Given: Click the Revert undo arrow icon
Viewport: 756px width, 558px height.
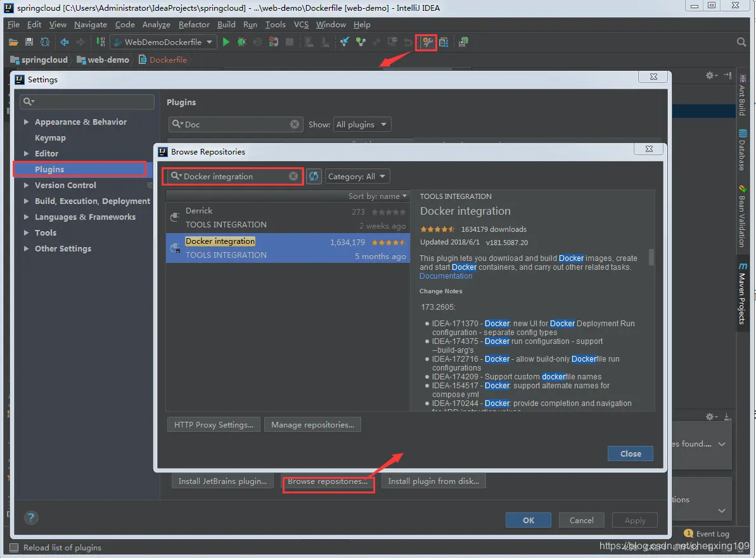Looking at the screenshot, I should click(x=408, y=42).
